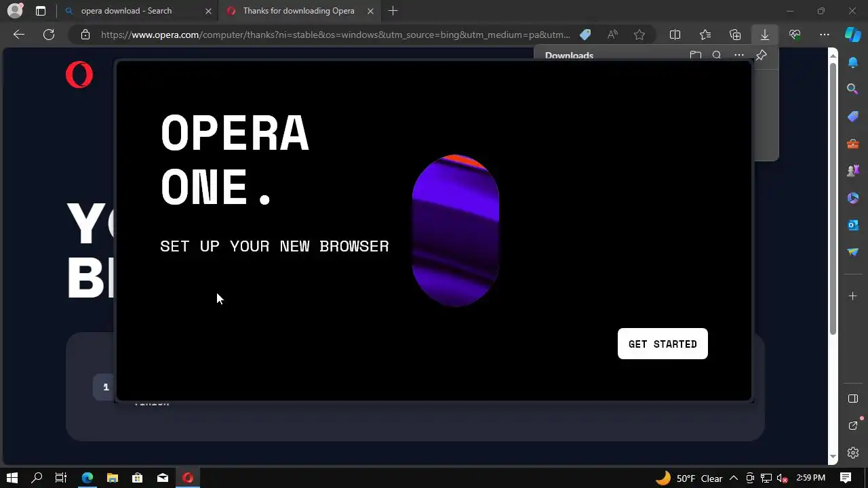Open the Edge profile avatar
Image resolution: width=868 pixels, height=488 pixels.
14,11
